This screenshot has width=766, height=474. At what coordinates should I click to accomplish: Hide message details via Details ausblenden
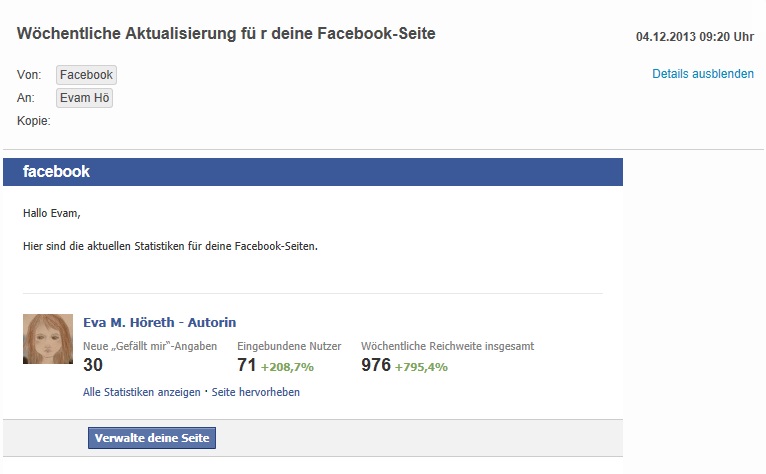coord(702,74)
